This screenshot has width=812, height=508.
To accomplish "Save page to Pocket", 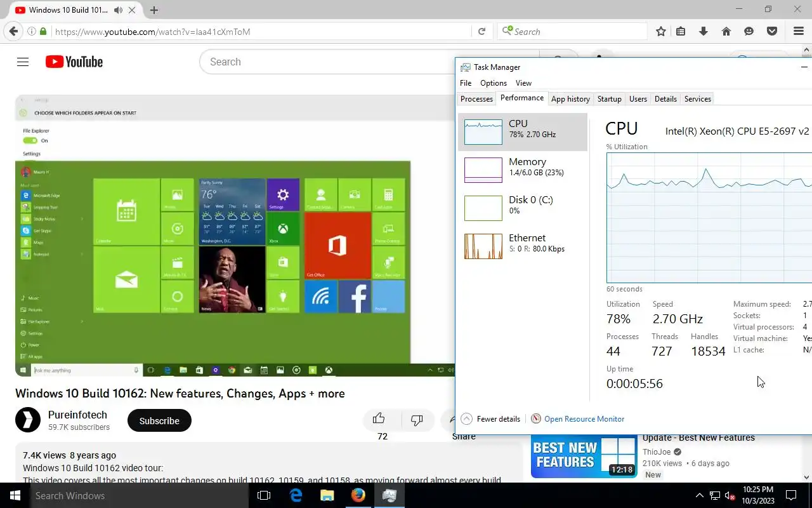I will coord(772,31).
